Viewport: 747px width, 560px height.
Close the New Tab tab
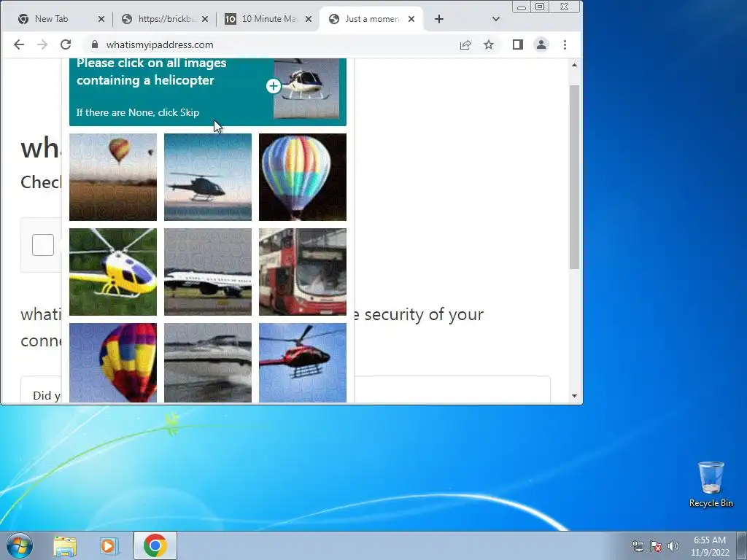(101, 19)
